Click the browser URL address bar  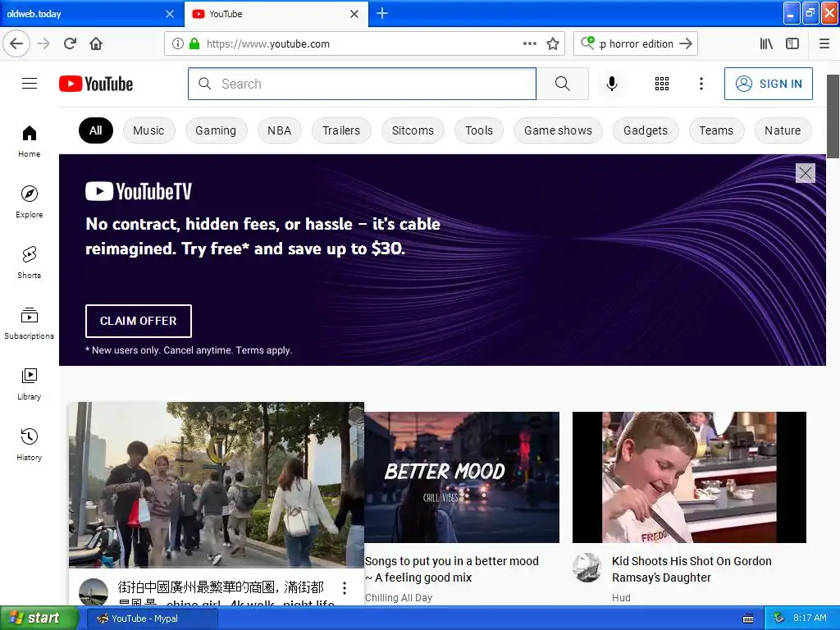[x=364, y=44]
